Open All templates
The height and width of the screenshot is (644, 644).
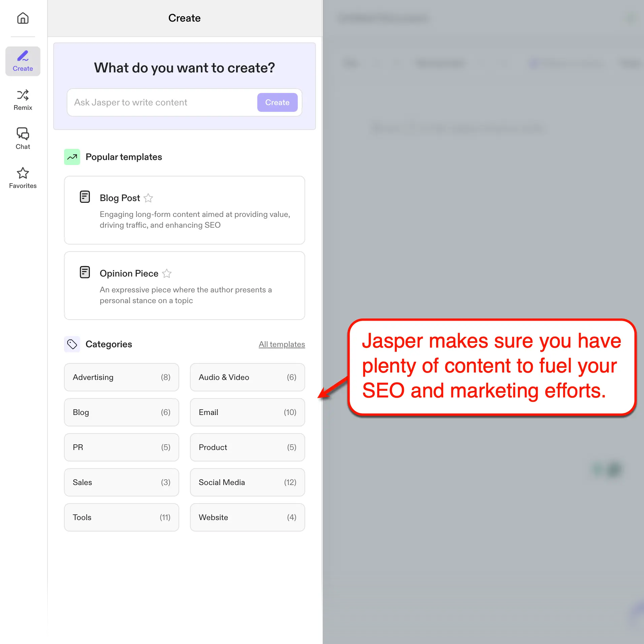point(282,344)
